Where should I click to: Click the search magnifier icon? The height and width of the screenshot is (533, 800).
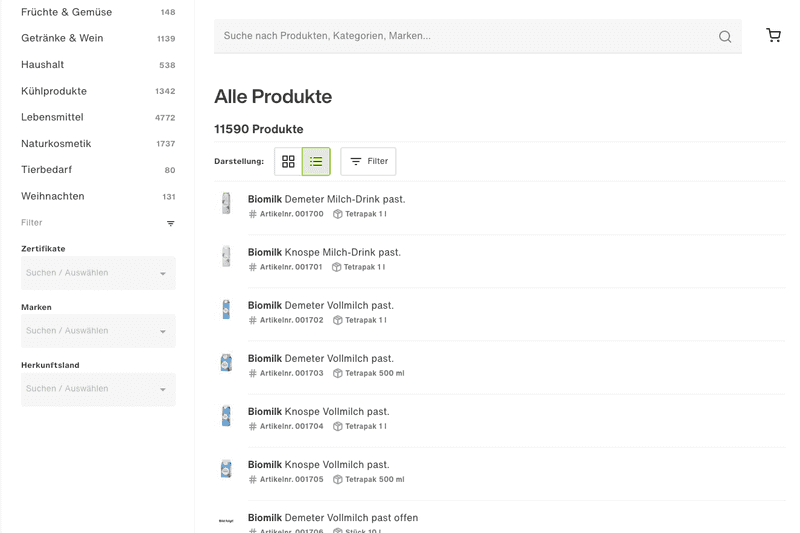coord(725,36)
